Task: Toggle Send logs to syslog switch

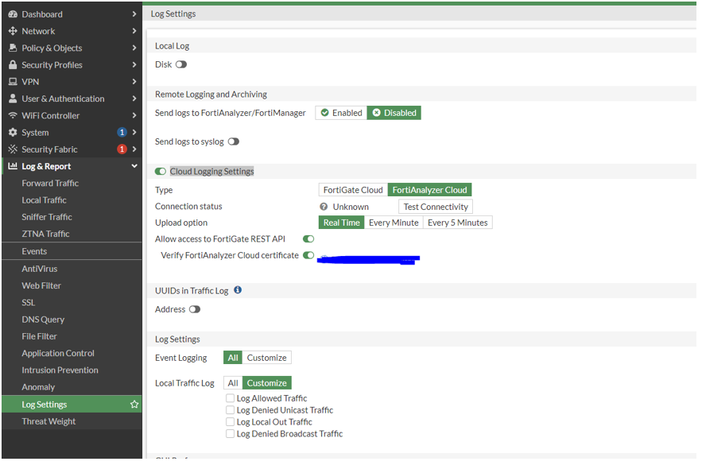Action: pos(233,141)
